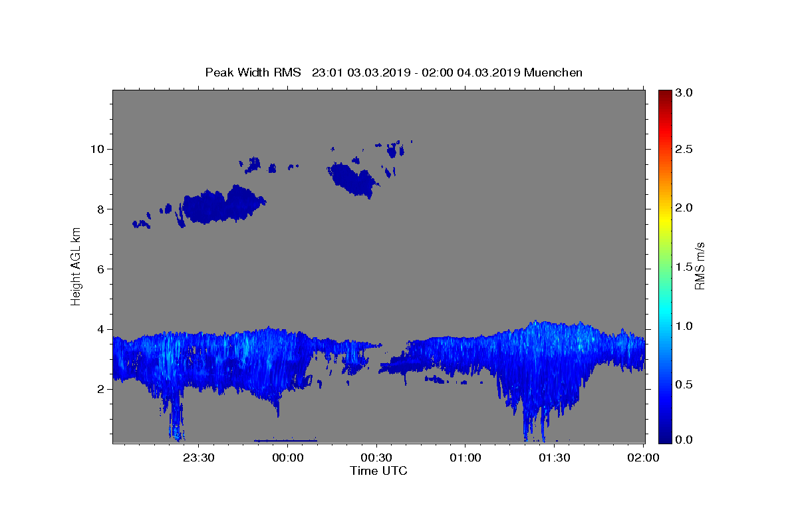Pick the 01:30 time tick label

click(554, 458)
